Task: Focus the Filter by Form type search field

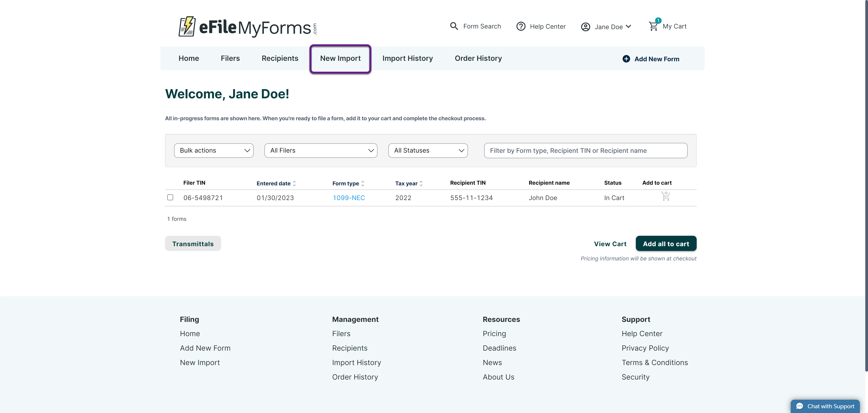Action: click(585, 151)
